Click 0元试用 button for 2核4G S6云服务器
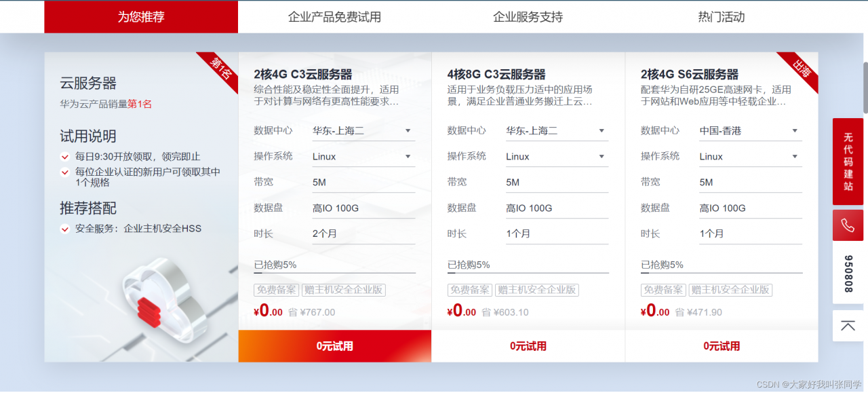 [722, 346]
